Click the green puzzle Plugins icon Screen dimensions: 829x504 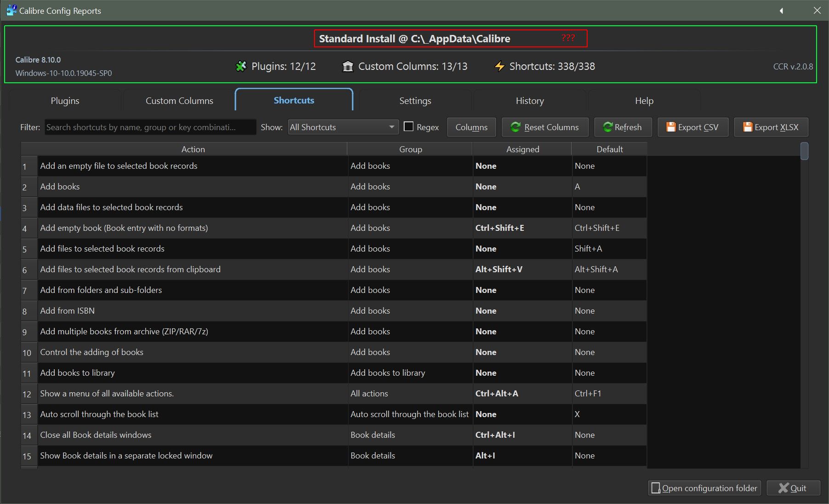[x=241, y=67]
